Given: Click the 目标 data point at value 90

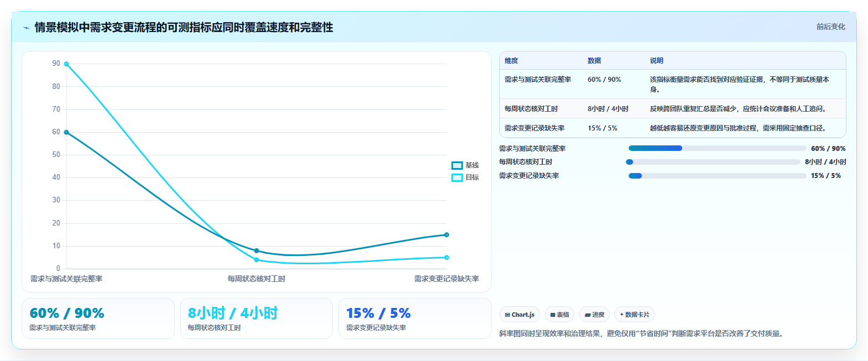Looking at the screenshot, I should pyautogui.click(x=66, y=64).
